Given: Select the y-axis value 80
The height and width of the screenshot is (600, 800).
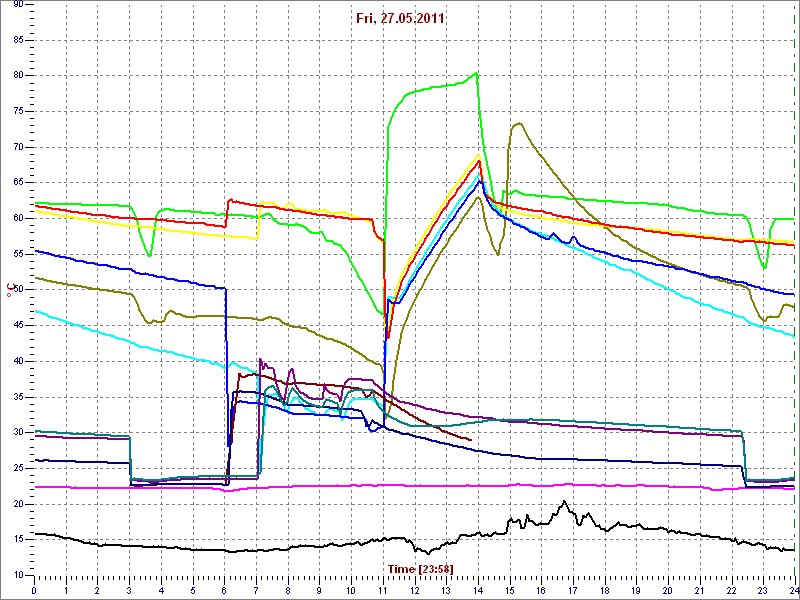Looking at the screenshot, I should click(x=16, y=76).
